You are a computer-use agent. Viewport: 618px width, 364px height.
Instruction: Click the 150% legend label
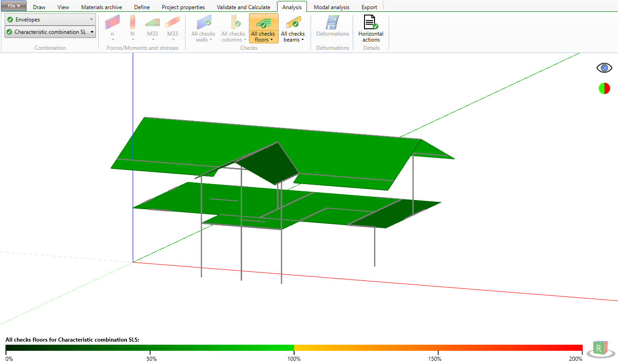(x=438, y=359)
